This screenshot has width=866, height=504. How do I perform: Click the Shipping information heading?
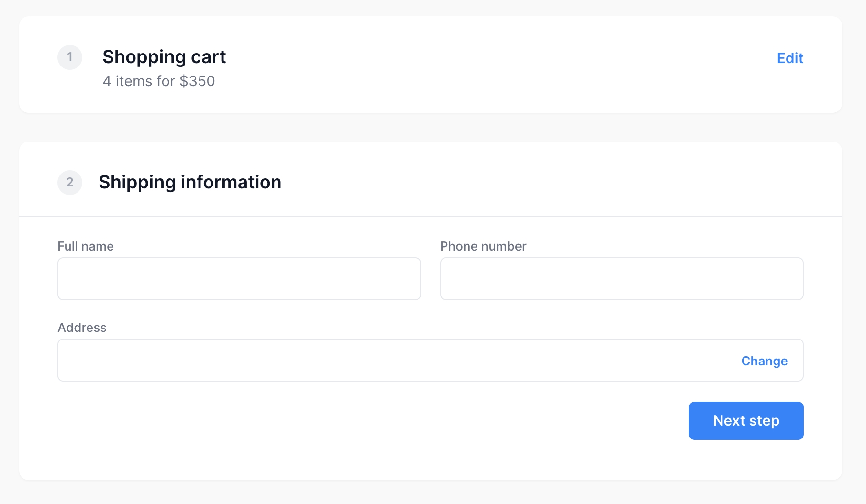190,182
